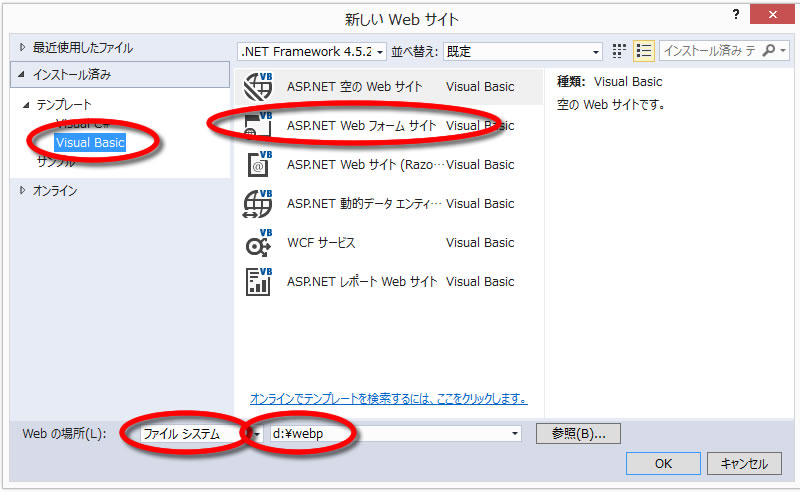Click ASP.NET レポート Web サイト template icon
Image resolution: width=800 pixels, height=492 pixels.
click(258, 282)
